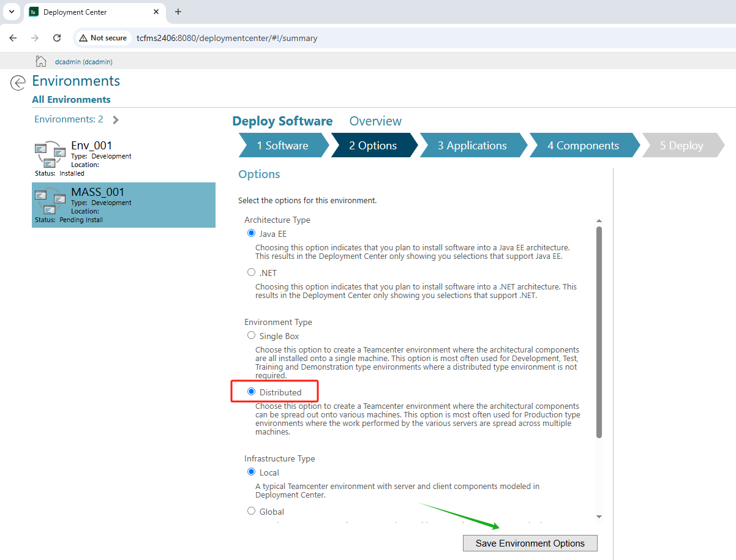Select the Global infrastructure type
The height and width of the screenshot is (560, 736).
point(251,511)
